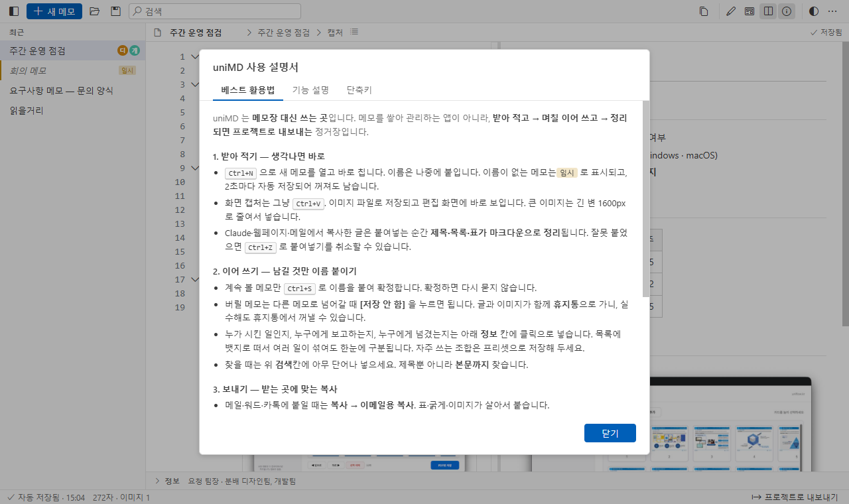Click the document icon before 주간 운영 점검 title
Screen dimensions: 849x504
tap(157, 32)
